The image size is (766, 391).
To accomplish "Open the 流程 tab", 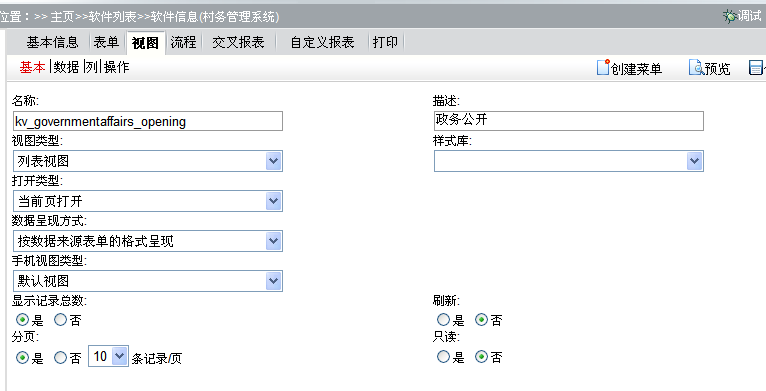I will (183, 43).
